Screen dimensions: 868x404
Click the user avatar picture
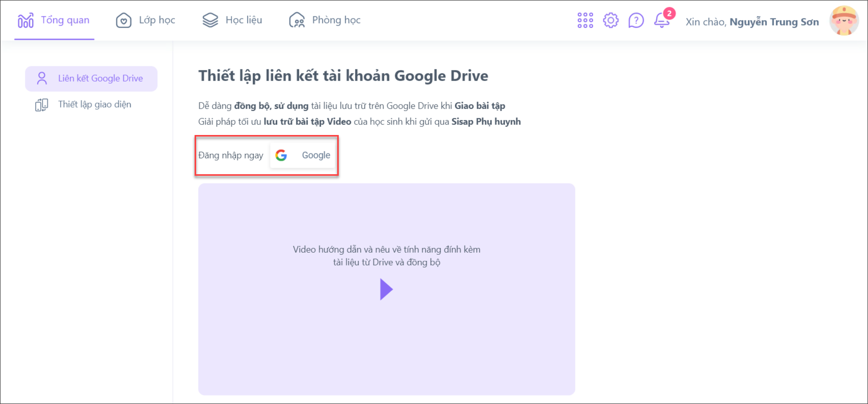pyautogui.click(x=844, y=21)
